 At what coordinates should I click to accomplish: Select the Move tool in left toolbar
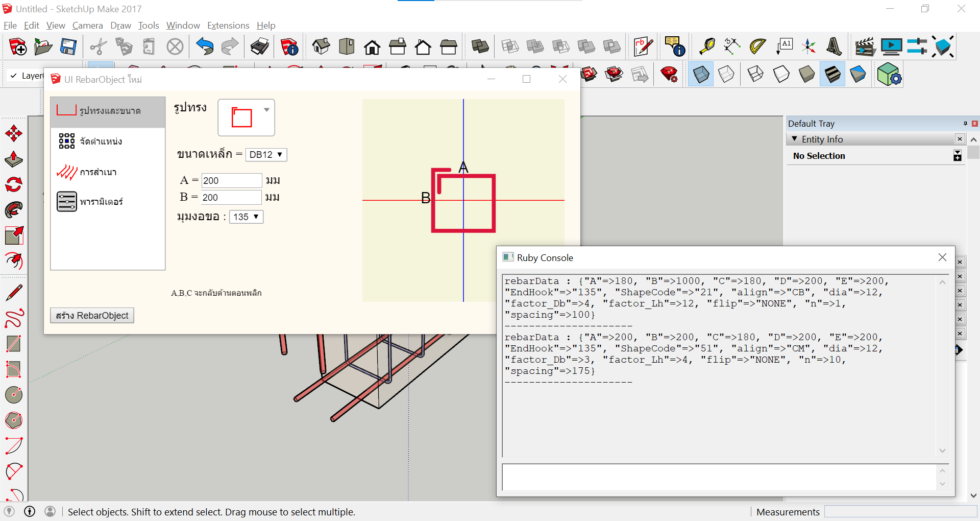[14, 134]
